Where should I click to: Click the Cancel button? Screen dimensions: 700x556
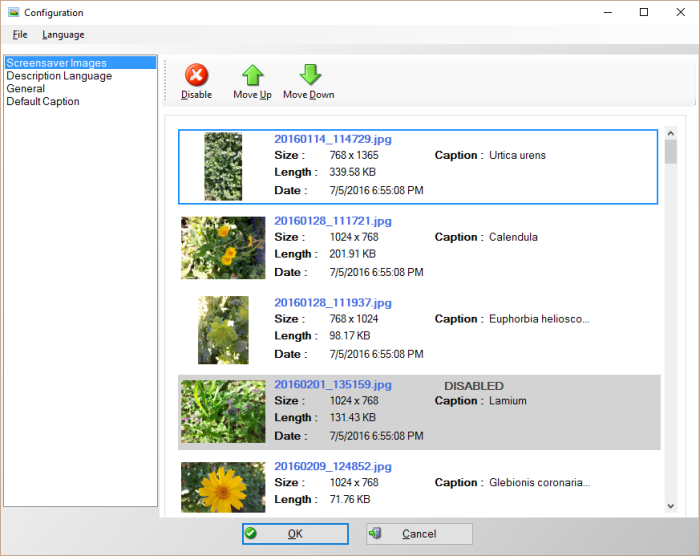[x=419, y=534]
